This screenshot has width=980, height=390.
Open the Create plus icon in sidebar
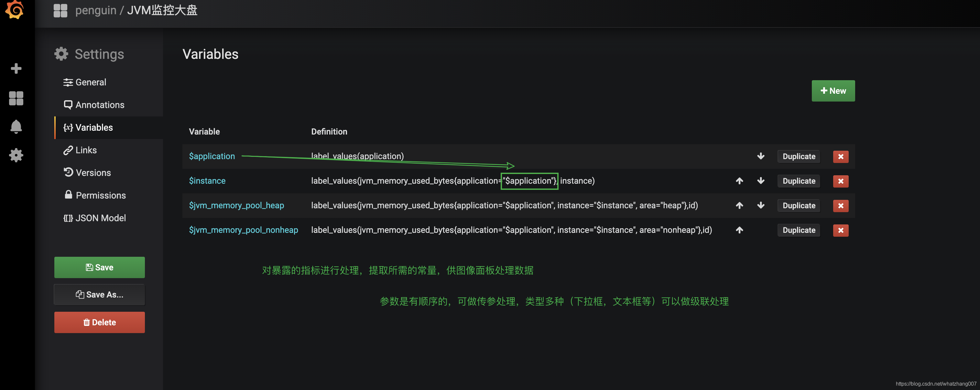(x=16, y=69)
